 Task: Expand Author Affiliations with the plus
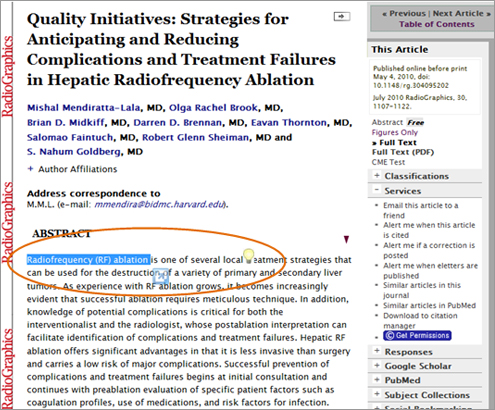(x=30, y=169)
